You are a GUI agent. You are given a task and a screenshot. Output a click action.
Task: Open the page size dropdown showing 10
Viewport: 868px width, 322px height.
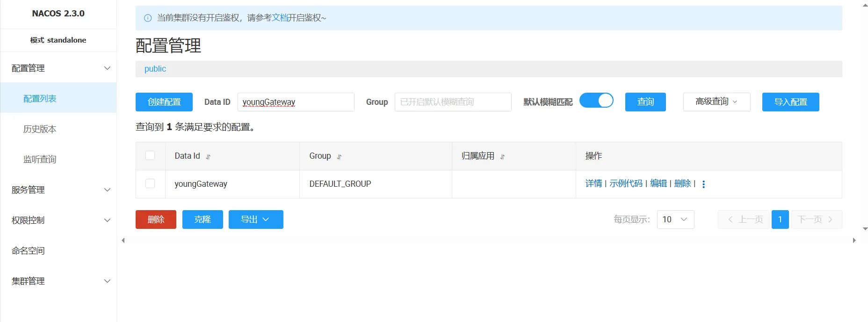pyautogui.click(x=675, y=220)
